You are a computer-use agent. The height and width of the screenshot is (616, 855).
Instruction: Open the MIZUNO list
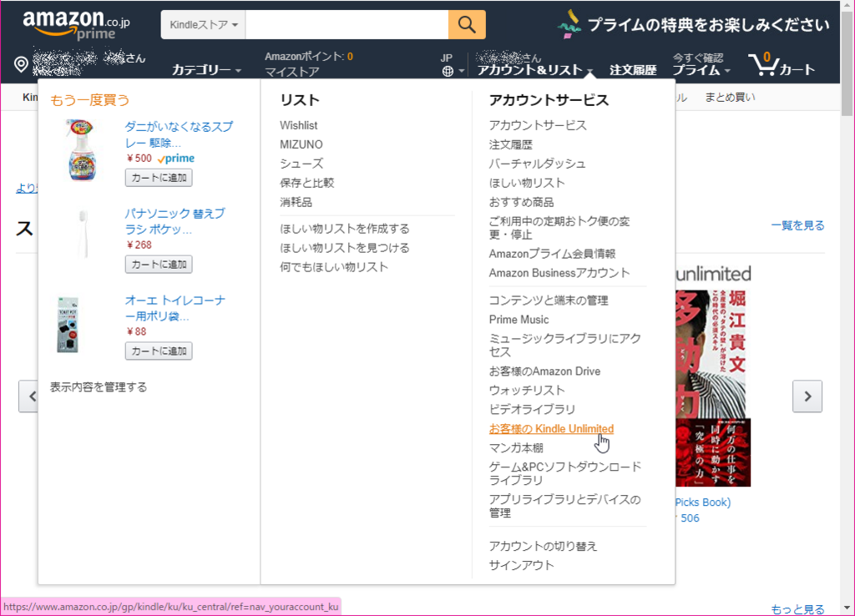301,144
